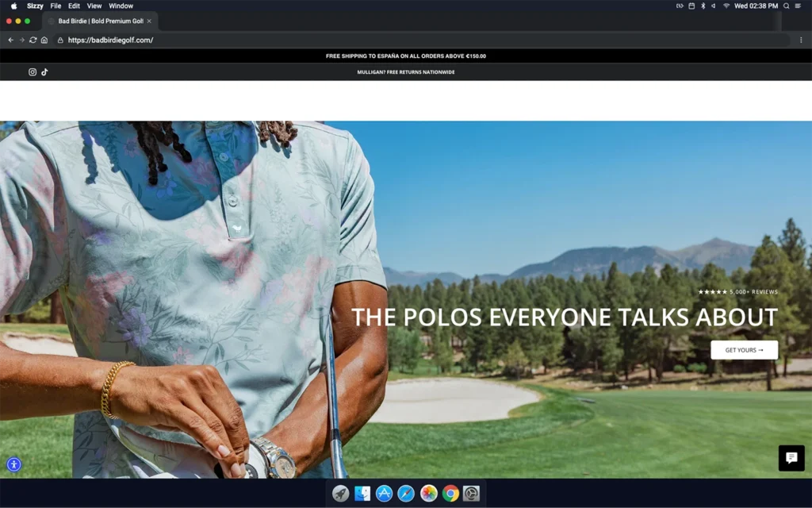The image size is (812, 508).
Task: Open the TikTok social link
Action: tap(44, 72)
